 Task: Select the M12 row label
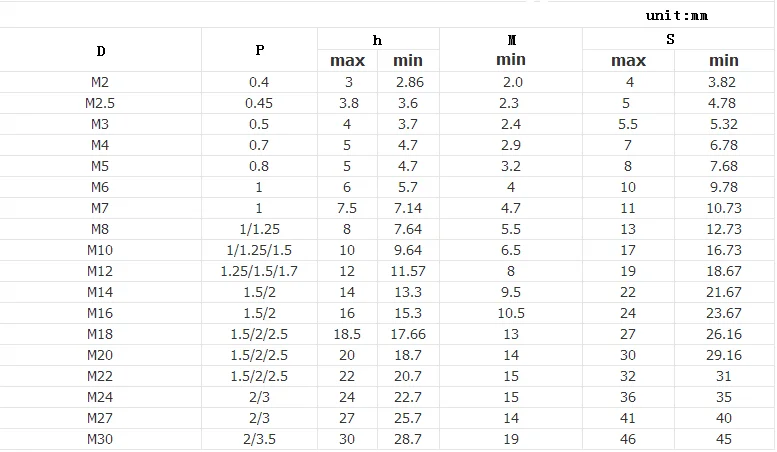click(x=100, y=271)
